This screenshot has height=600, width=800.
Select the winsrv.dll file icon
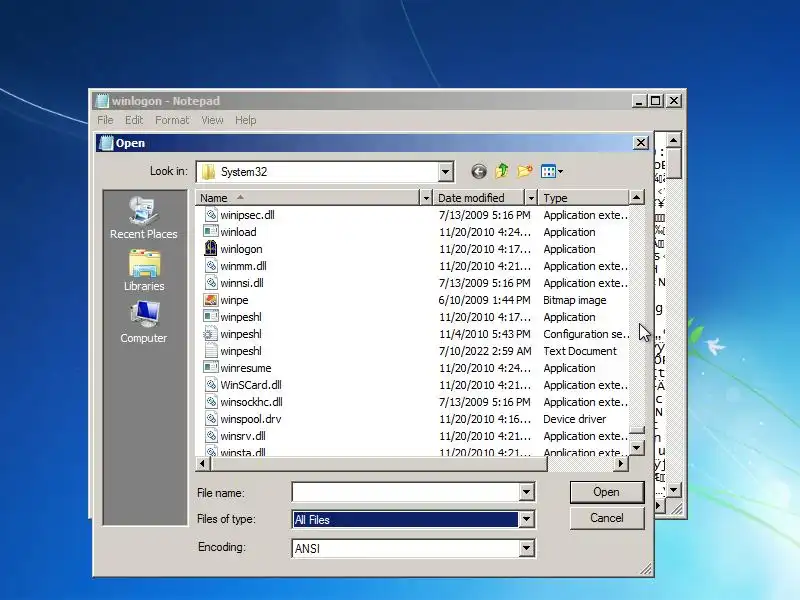click(211, 436)
